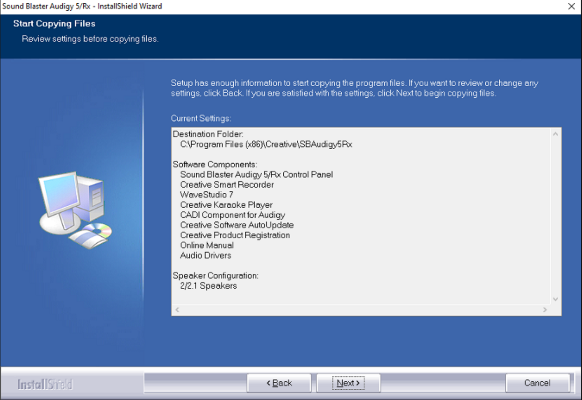Click the Creative Software AutoUpdate line

click(x=237, y=225)
